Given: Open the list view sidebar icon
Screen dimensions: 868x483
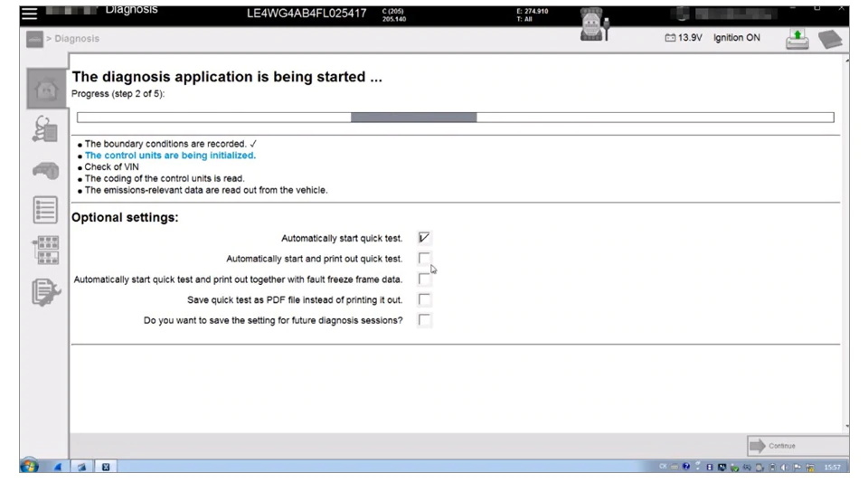Looking at the screenshot, I should (45, 210).
